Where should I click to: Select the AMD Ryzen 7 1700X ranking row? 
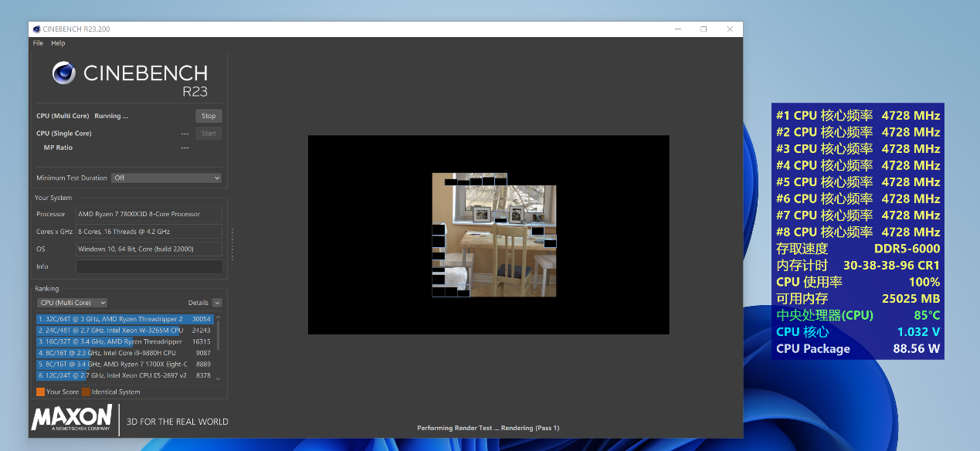point(124,364)
